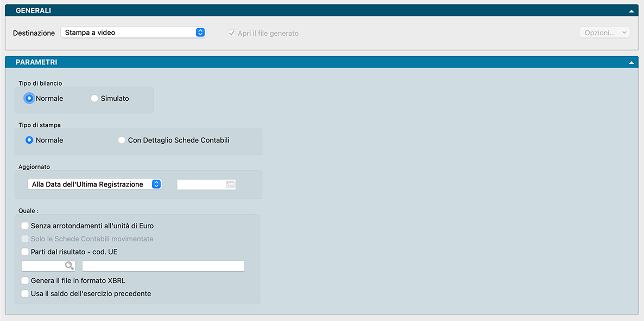Screen dimensions: 644x321
Task: Toggle Apri il file generato checkbox
Action: [232, 33]
